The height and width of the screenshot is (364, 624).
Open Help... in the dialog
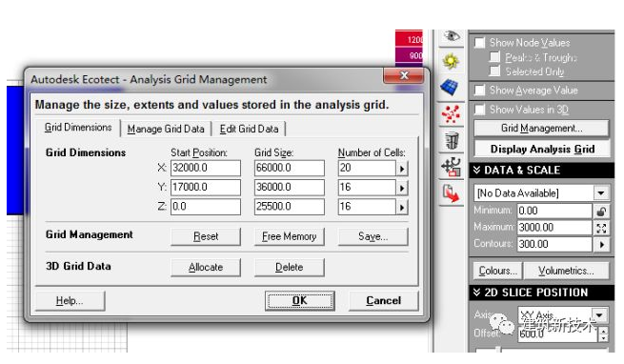(70, 301)
